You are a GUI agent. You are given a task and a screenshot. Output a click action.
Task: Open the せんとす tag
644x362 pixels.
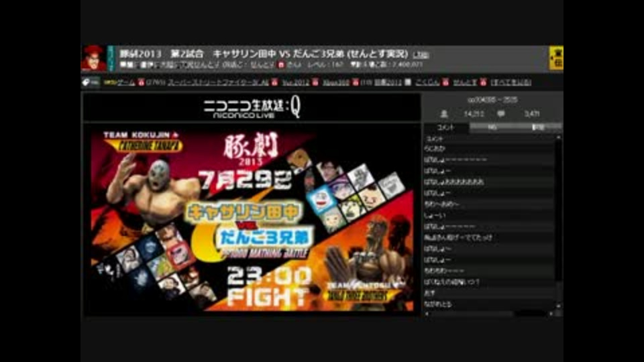tap(465, 82)
